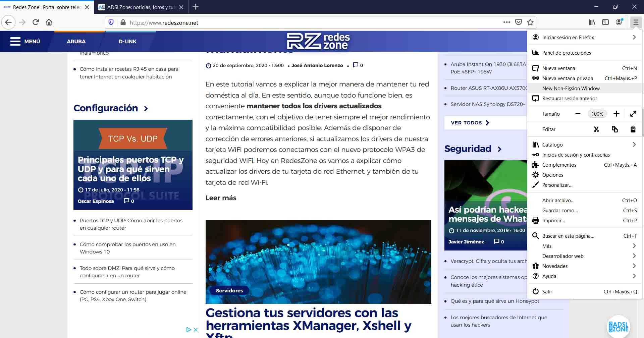Close the hamburger application menu button

point(636,22)
